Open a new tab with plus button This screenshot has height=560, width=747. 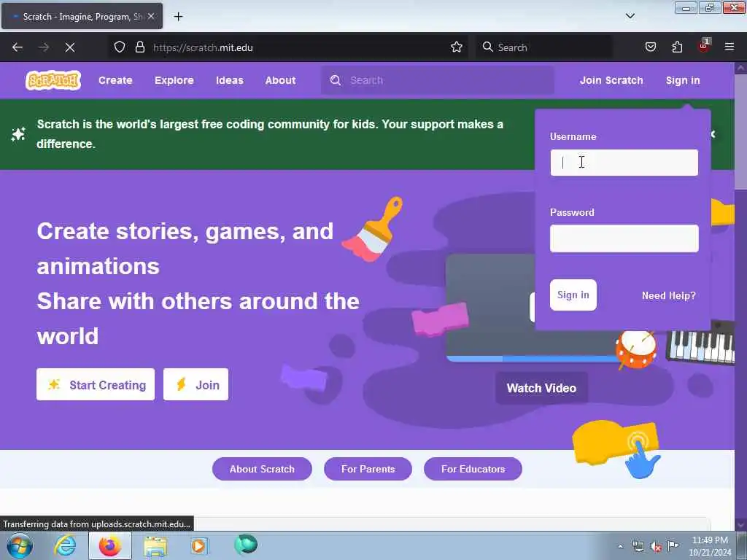click(178, 17)
